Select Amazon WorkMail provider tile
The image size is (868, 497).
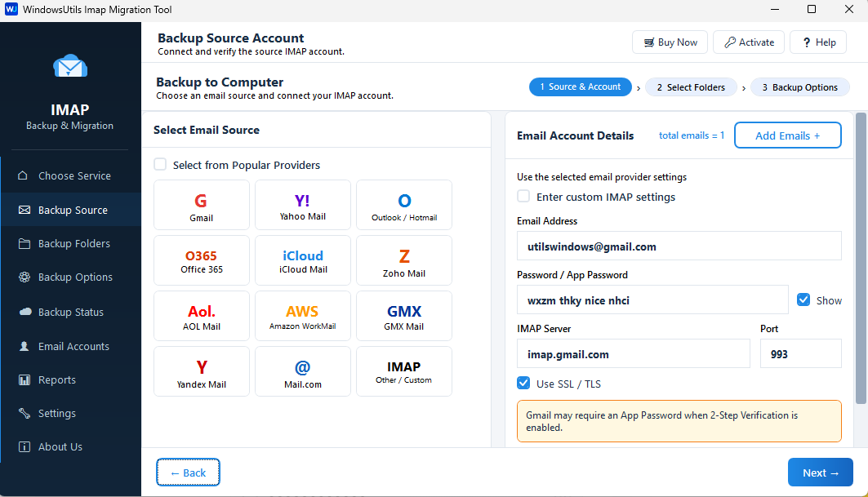tap(303, 316)
